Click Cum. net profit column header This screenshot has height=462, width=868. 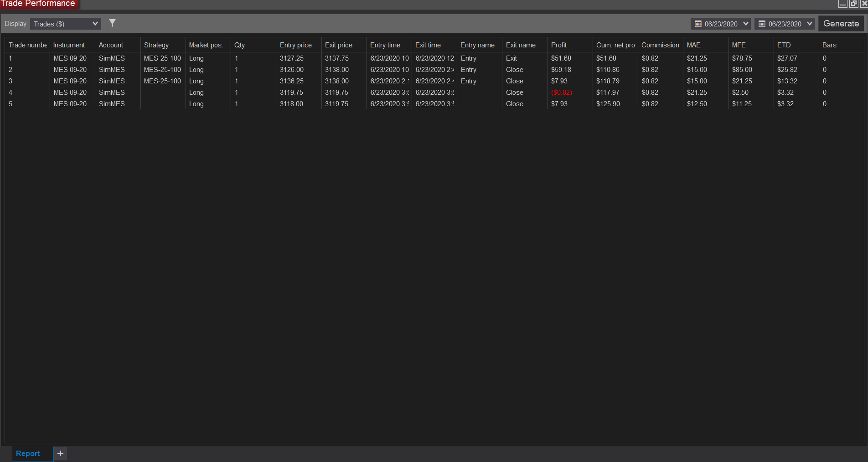pyautogui.click(x=615, y=45)
